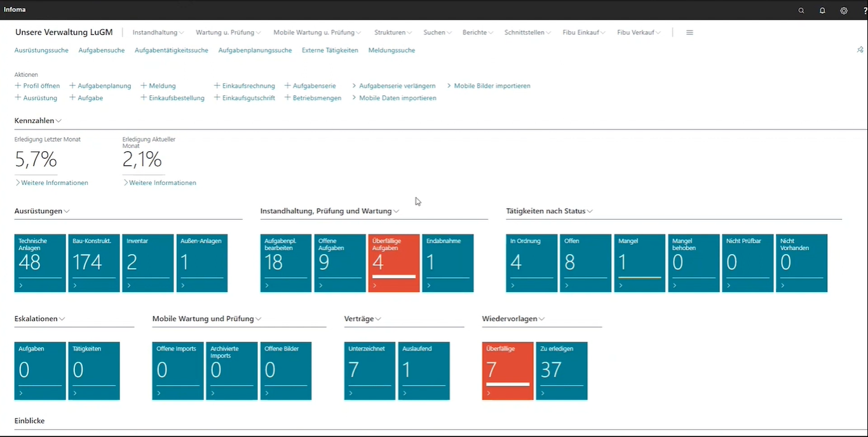Click plus icon next to Aufgabenplanung action
Screen dimensions: 868x437
72,86
